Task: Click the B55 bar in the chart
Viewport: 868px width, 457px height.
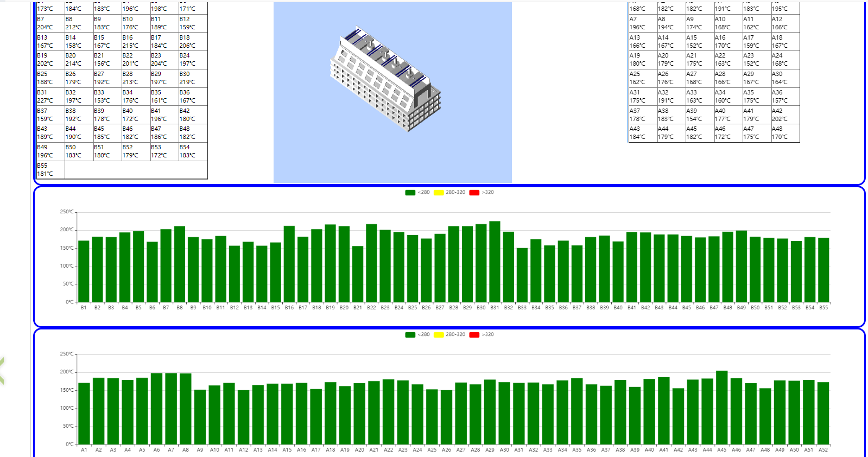Action: coord(823,270)
